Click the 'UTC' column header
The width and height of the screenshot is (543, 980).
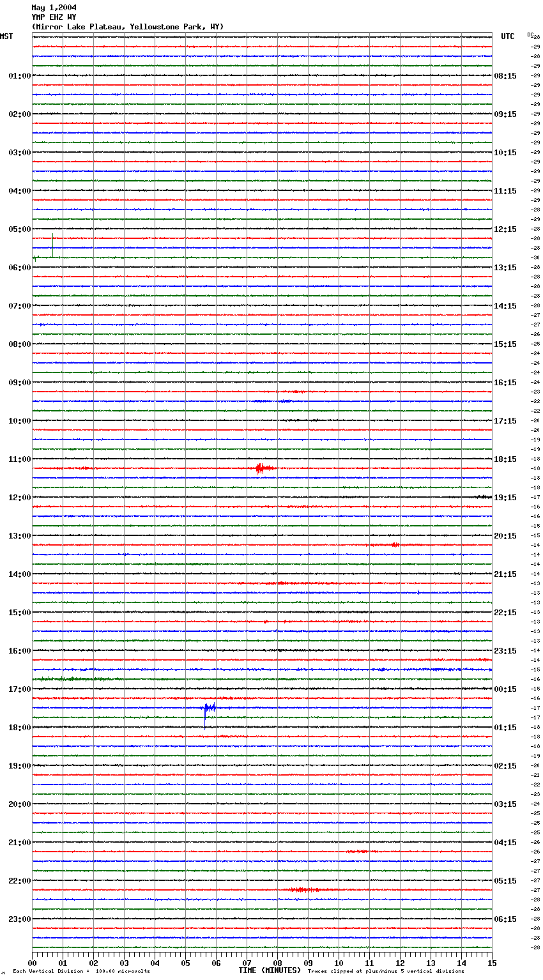pyautogui.click(x=508, y=36)
